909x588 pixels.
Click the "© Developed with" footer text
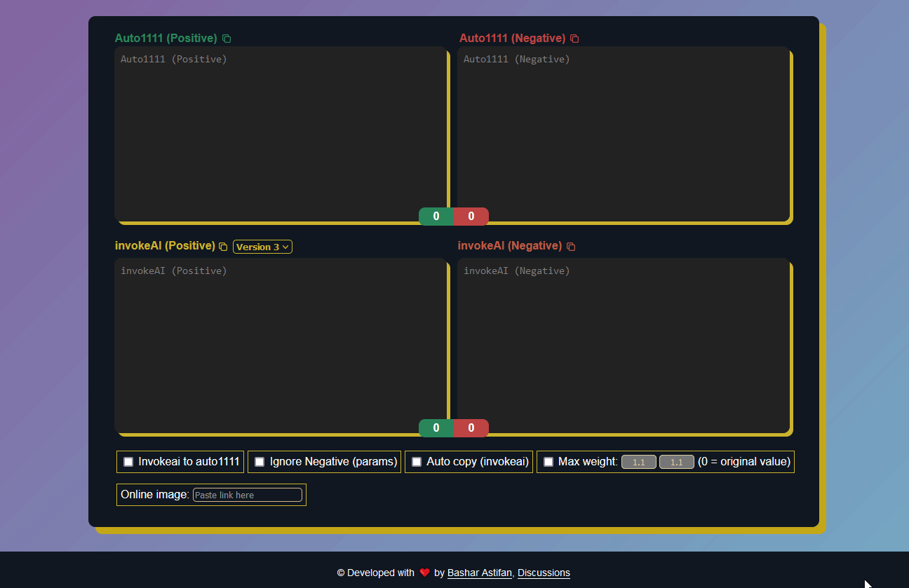click(376, 573)
